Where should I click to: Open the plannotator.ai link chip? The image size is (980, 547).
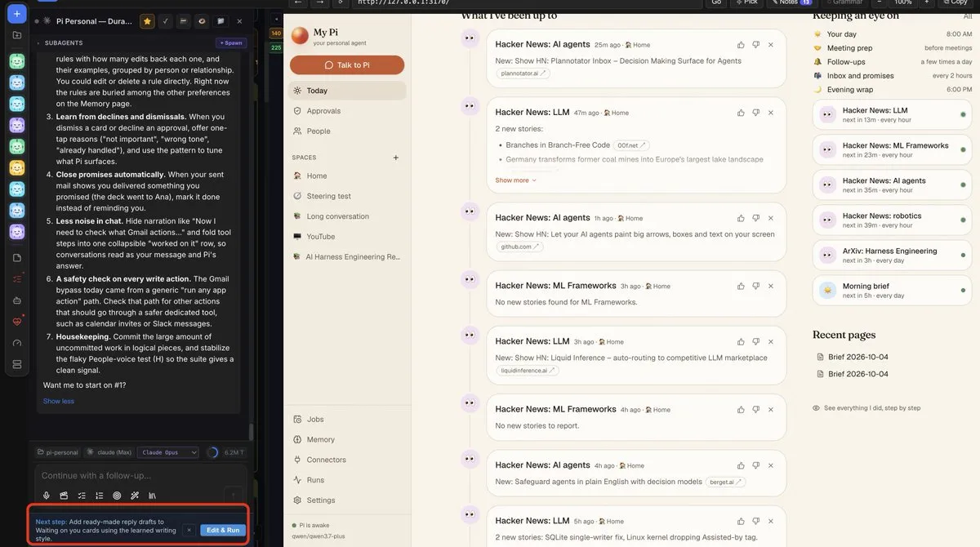(x=523, y=73)
